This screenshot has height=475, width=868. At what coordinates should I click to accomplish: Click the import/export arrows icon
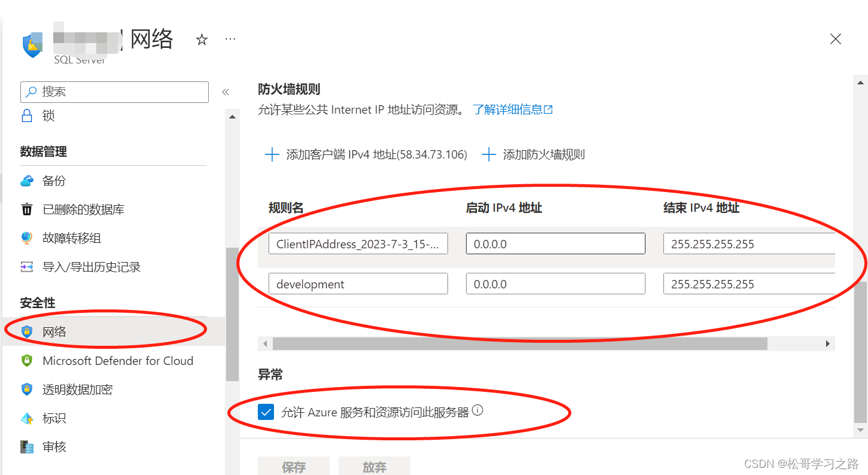coord(27,267)
